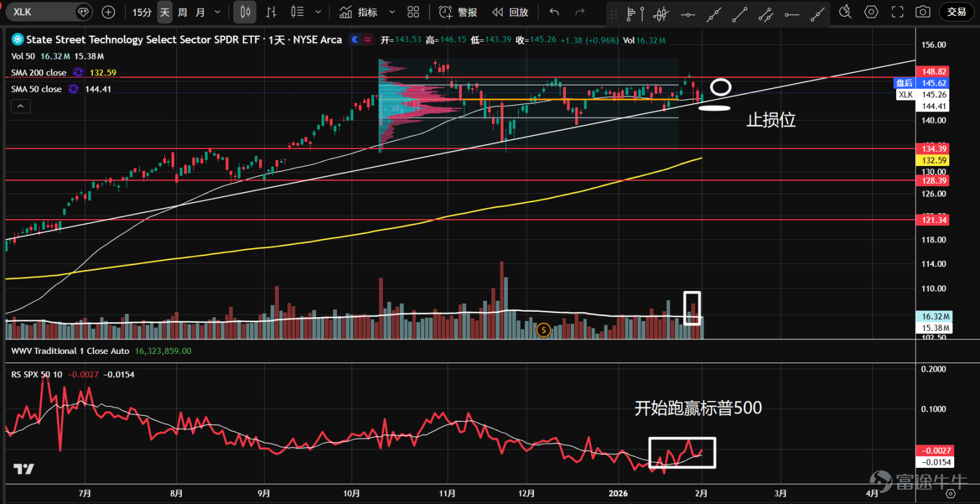Click the -0.0027 RS value label

coord(935,451)
